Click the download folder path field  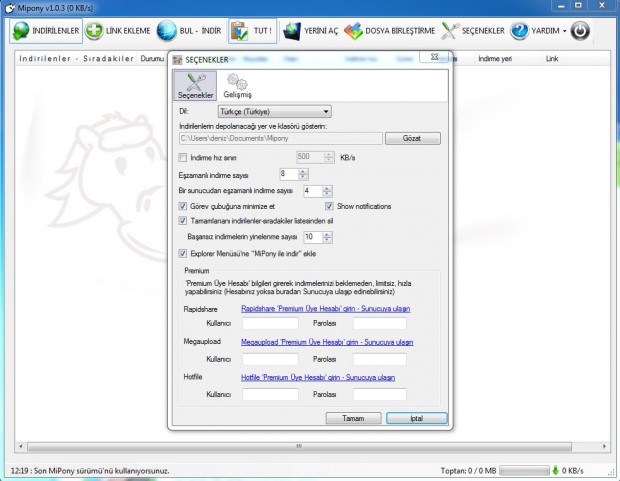(280, 138)
